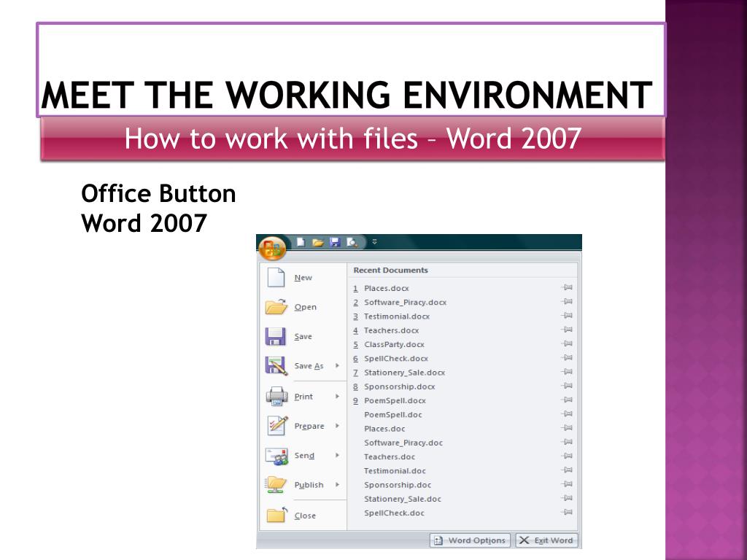
Task: Choose the Save menu entry
Action: pos(303,336)
